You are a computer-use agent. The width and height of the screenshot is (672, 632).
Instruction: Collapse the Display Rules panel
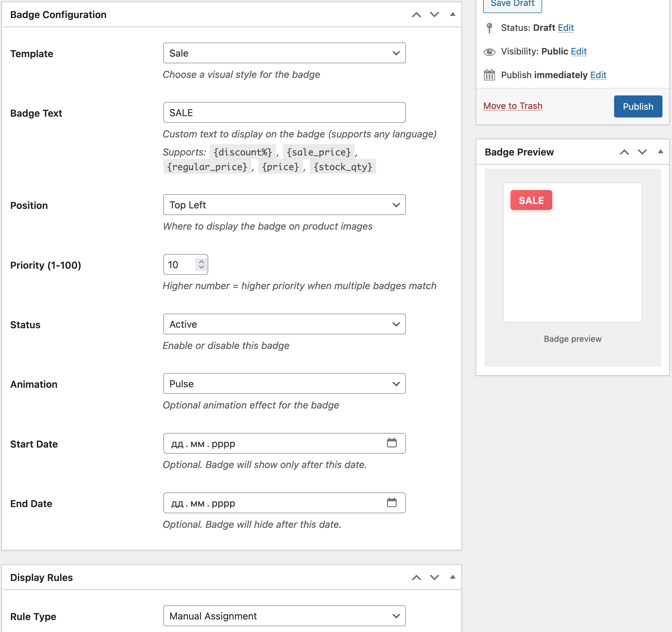click(452, 577)
